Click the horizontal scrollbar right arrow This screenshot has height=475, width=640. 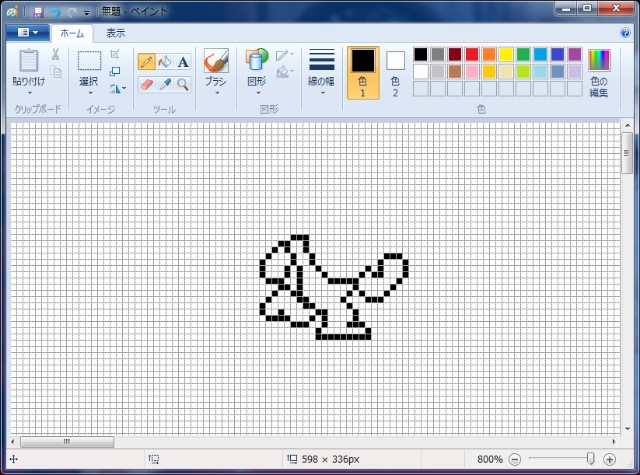tap(613, 442)
